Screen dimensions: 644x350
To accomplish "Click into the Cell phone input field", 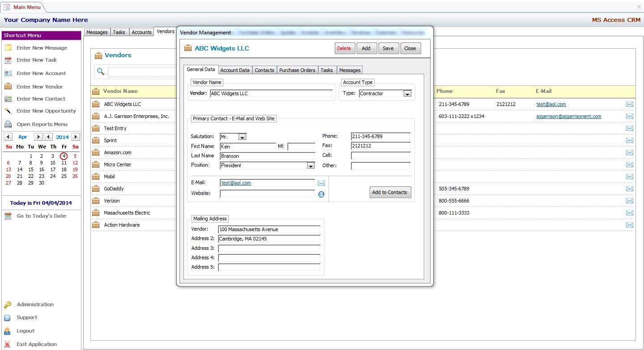I will (380, 156).
